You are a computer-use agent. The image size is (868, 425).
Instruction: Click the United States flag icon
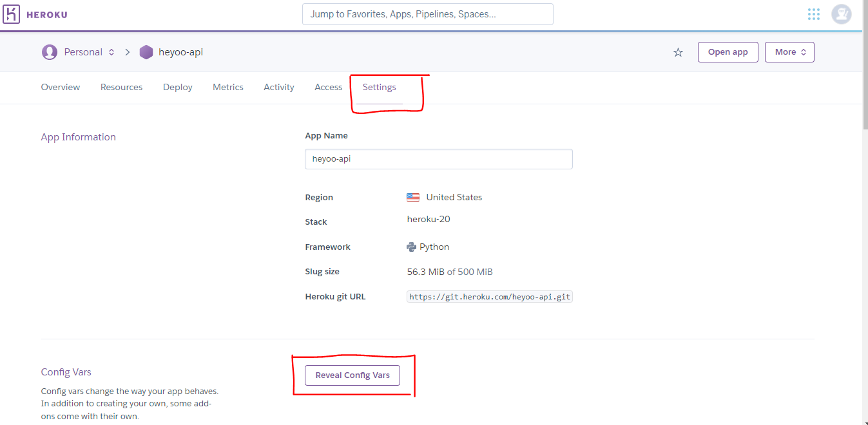(413, 197)
